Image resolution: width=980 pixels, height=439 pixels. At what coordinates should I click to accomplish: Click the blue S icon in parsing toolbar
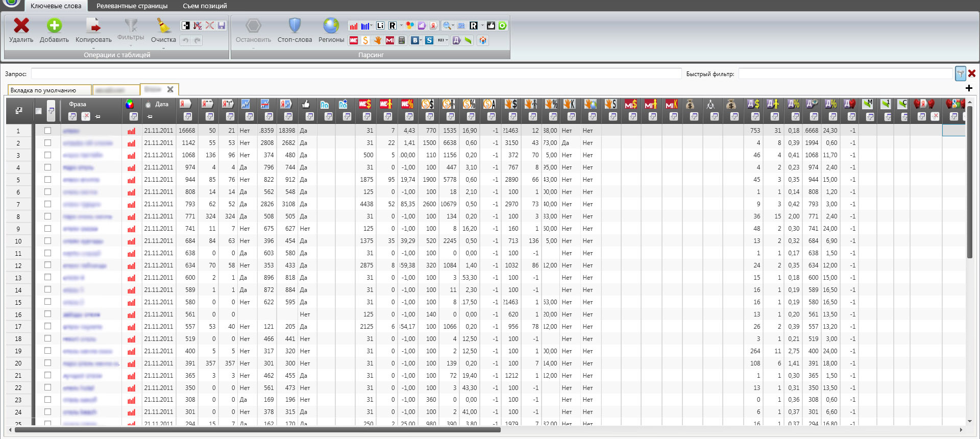[x=429, y=40]
